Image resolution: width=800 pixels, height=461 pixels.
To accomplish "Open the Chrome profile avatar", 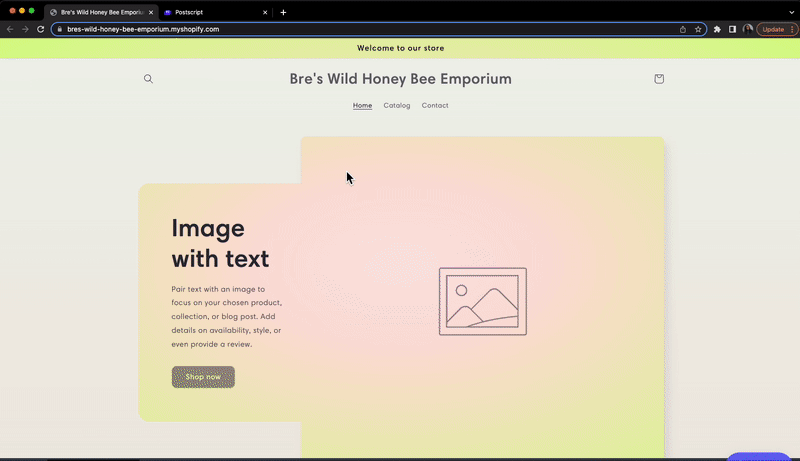I will pos(747,29).
